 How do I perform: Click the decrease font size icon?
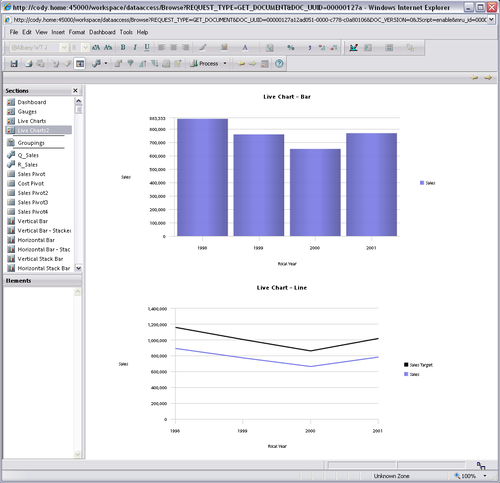[108, 47]
